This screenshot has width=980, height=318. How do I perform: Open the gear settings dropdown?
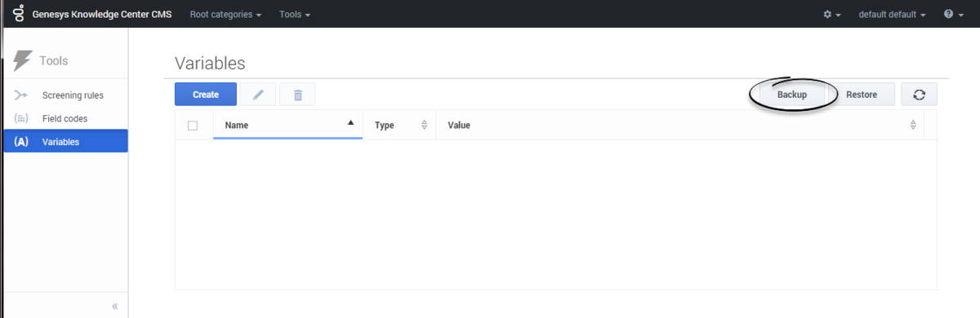tap(832, 15)
